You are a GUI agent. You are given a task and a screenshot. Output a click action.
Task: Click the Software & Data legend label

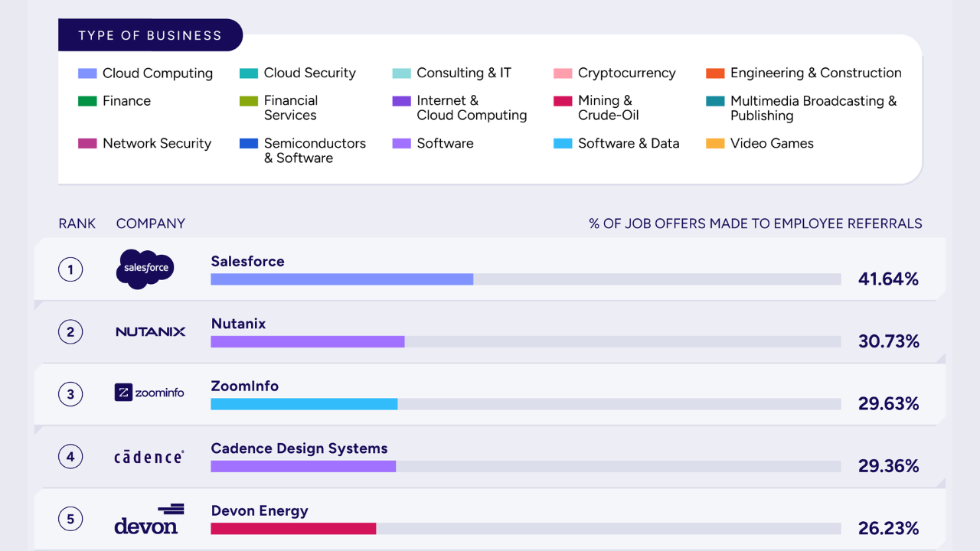[629, 143]
